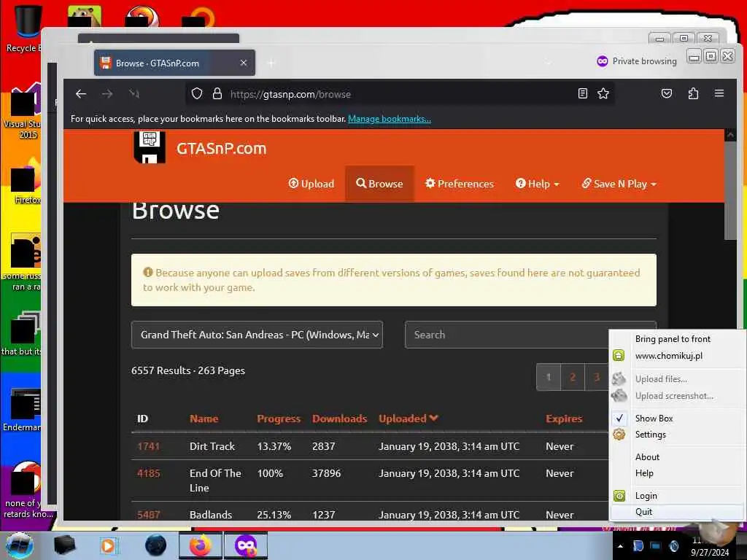
Task: Click the Settings gear icon in tray menu
Action: tap(619, 435)
